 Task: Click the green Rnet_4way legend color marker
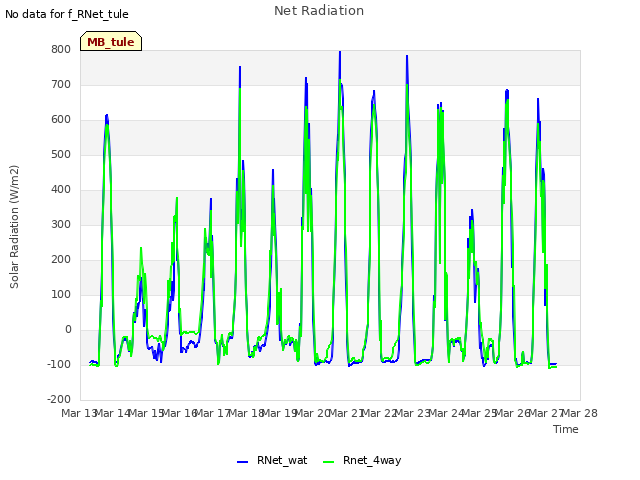click(x=328, y=462)
